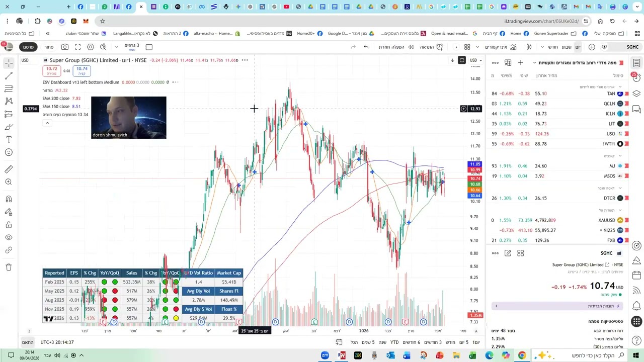Collapse the אנרגיית סולר watchlist section

pos(620,86)
